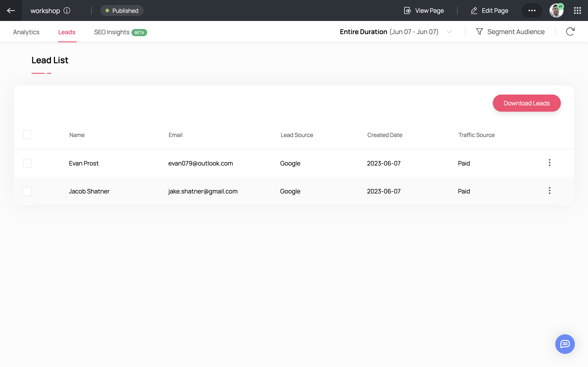Image resolution: width=588 pixels, height=367 pixels.
Task: Expand the Entire Duration date dropdown
Action: [449, 32]
